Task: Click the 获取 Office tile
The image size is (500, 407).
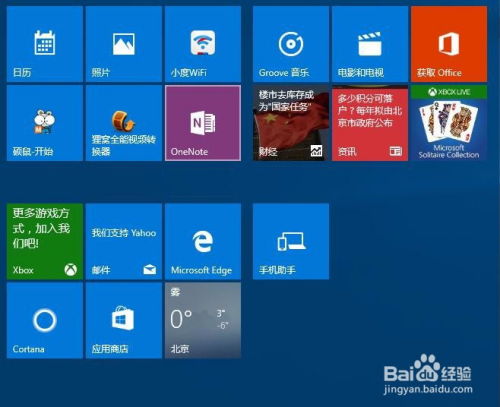Action: 449,44
